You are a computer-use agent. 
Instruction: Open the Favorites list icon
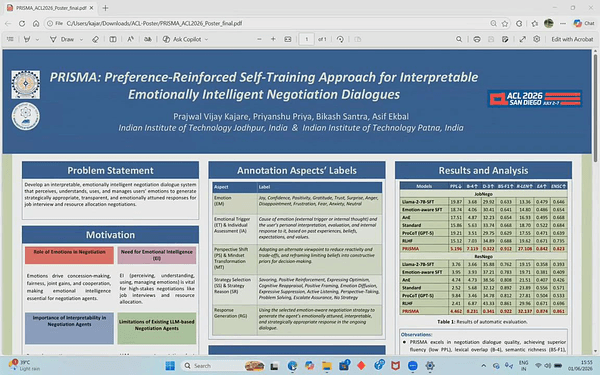pyautogui.click(x=535, y=23)
